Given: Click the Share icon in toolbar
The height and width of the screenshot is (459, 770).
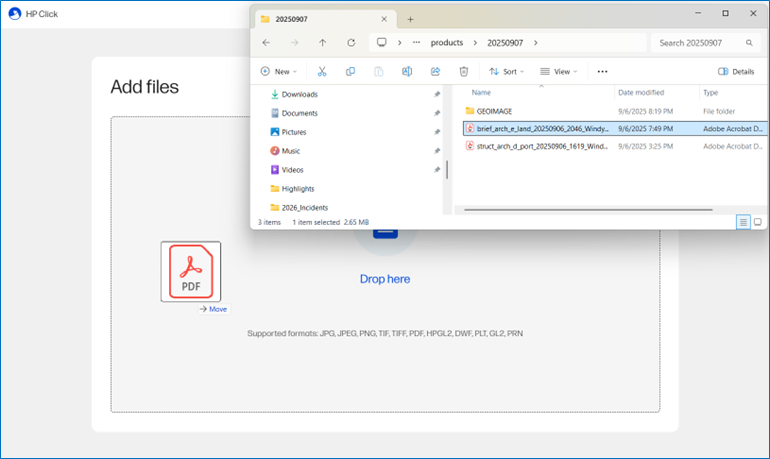Looking at the screenshot, I should [x=435, y=72].
